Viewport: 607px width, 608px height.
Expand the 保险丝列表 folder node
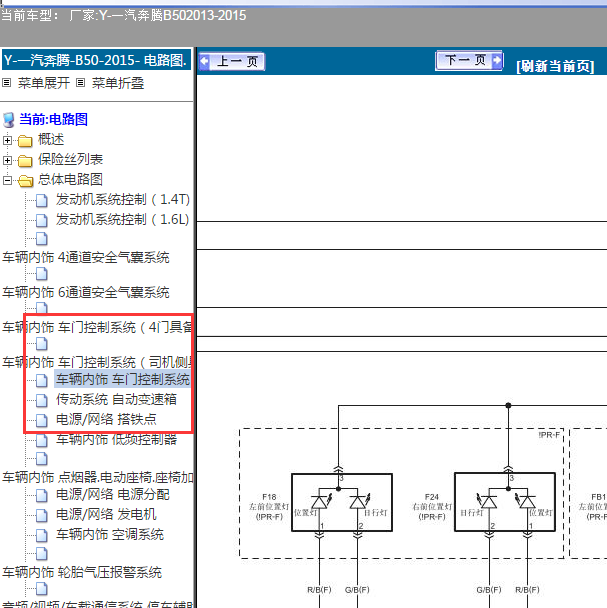(x=7, y=160)
